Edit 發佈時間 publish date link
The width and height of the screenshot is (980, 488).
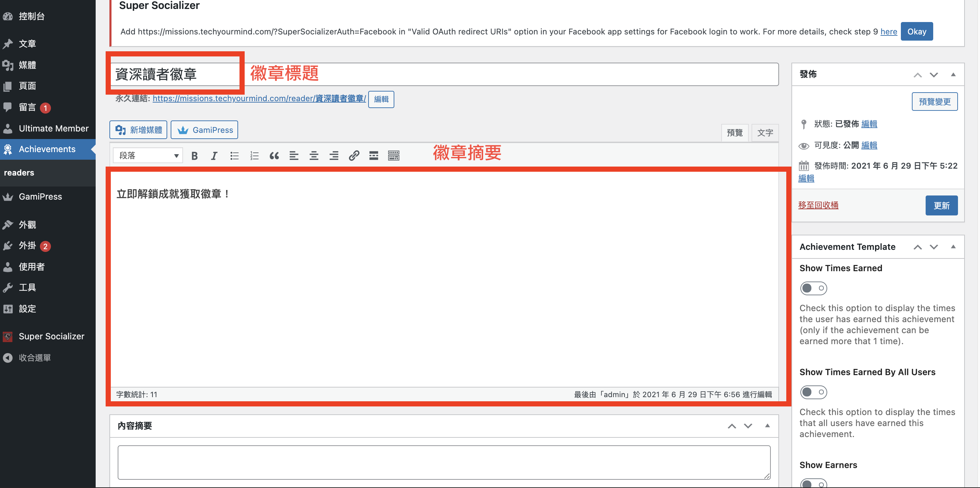pyautogui.click(x=806, y=178)
